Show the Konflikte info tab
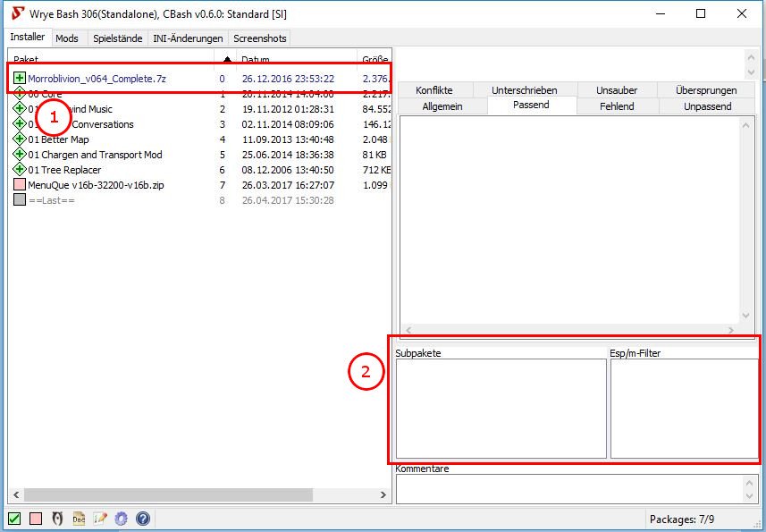This screenshot has height=532, width=766. (434, 90)
